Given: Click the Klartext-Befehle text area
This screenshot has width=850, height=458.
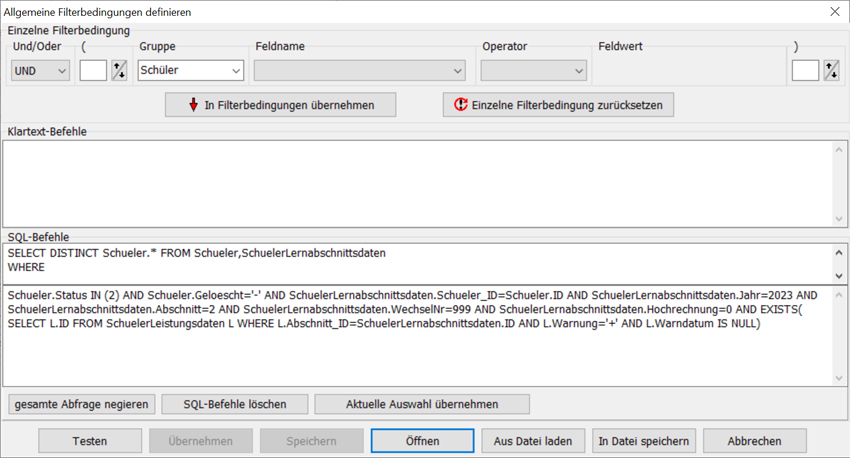Looking at the screenshot, I should (420, 184).
